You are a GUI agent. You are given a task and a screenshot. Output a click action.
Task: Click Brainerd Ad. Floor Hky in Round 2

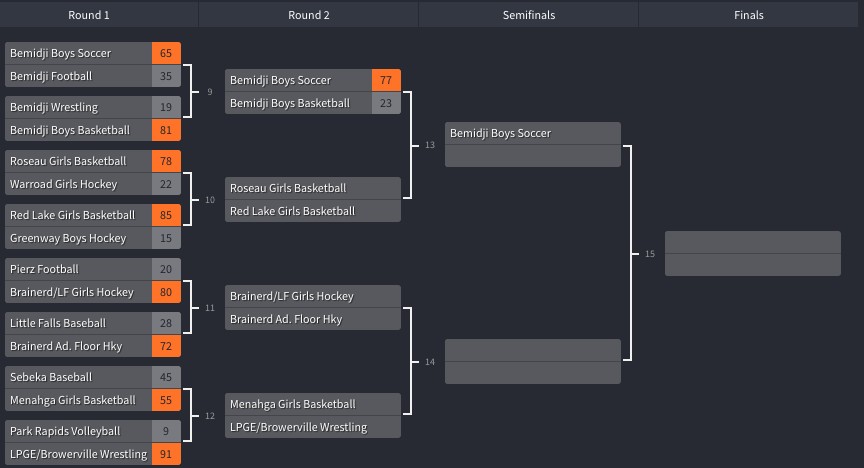(x=312, y=319)
